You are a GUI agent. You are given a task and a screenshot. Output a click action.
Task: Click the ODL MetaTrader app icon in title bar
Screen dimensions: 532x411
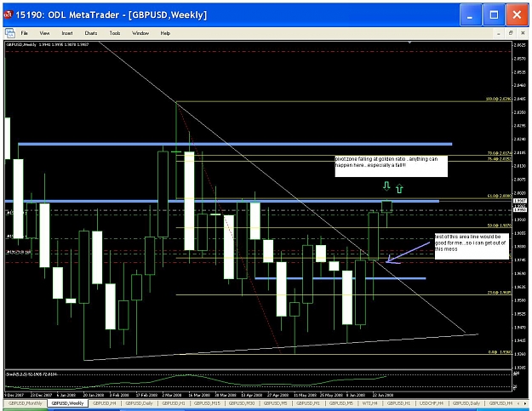[x=8, y=14]
